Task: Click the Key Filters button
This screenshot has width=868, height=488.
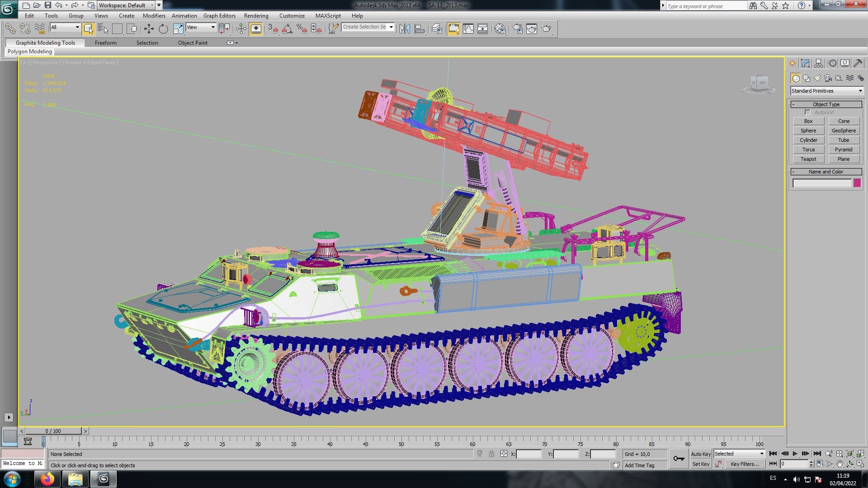Action: (745, 464)
